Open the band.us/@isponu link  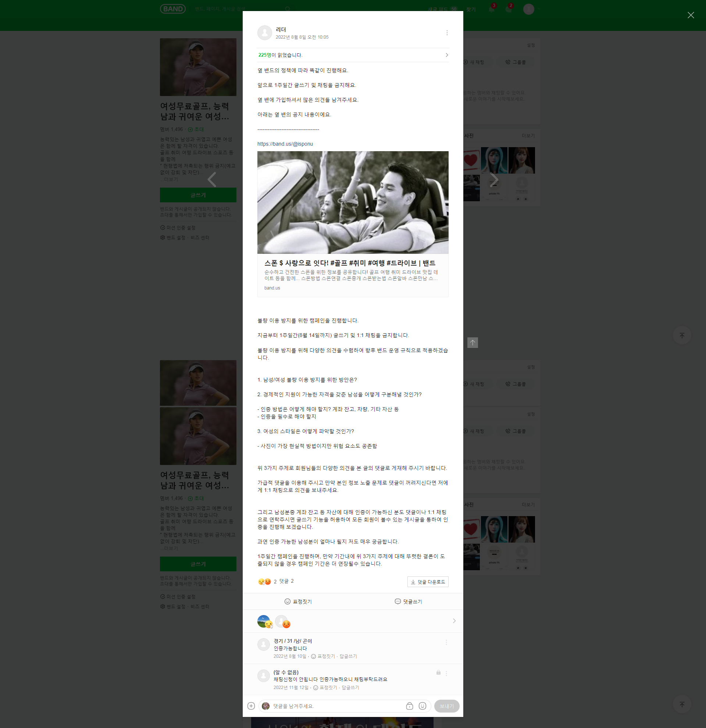pyautogui.click(x=285, y=144)
